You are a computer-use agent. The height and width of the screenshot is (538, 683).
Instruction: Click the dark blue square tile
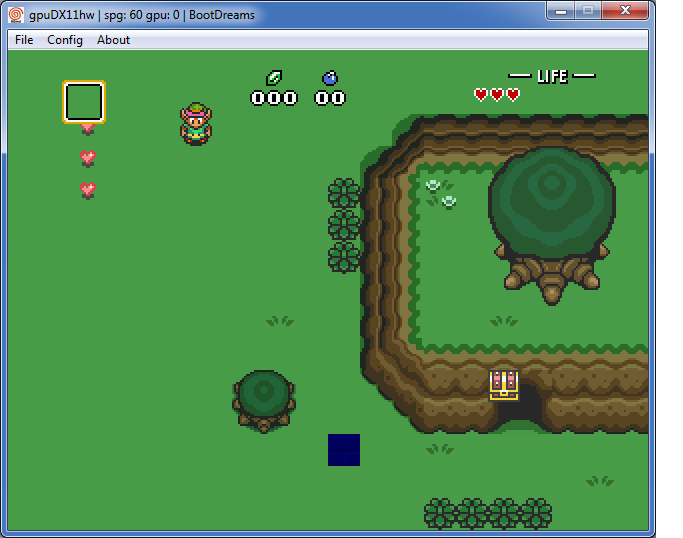coord(344,450)
